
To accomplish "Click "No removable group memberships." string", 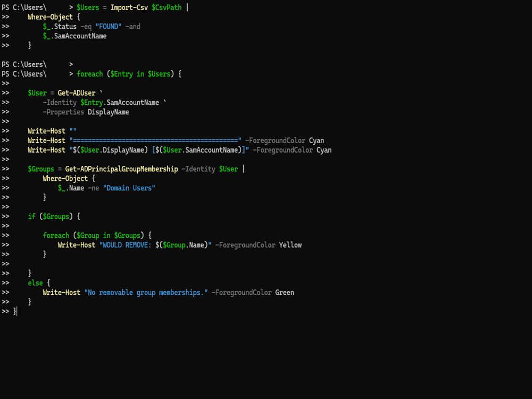I will pos(146,293).
